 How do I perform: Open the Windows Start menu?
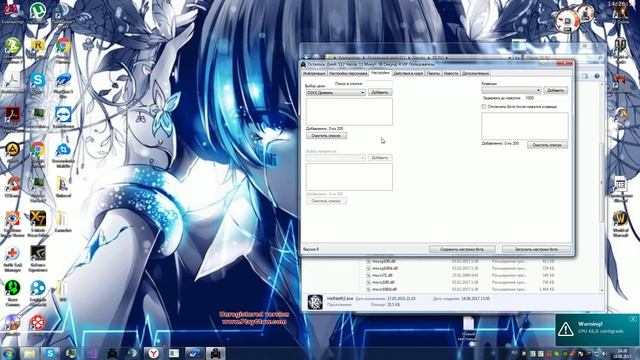coord(8,353)
